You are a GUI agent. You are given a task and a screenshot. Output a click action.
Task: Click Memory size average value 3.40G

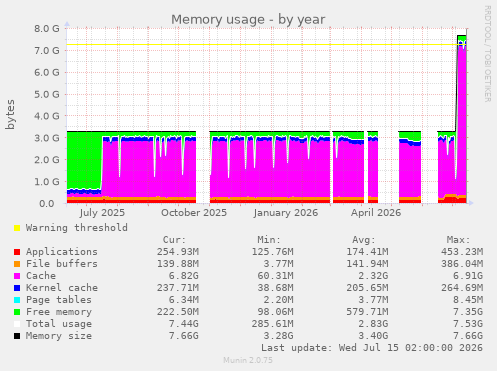(x=373, y=336)
